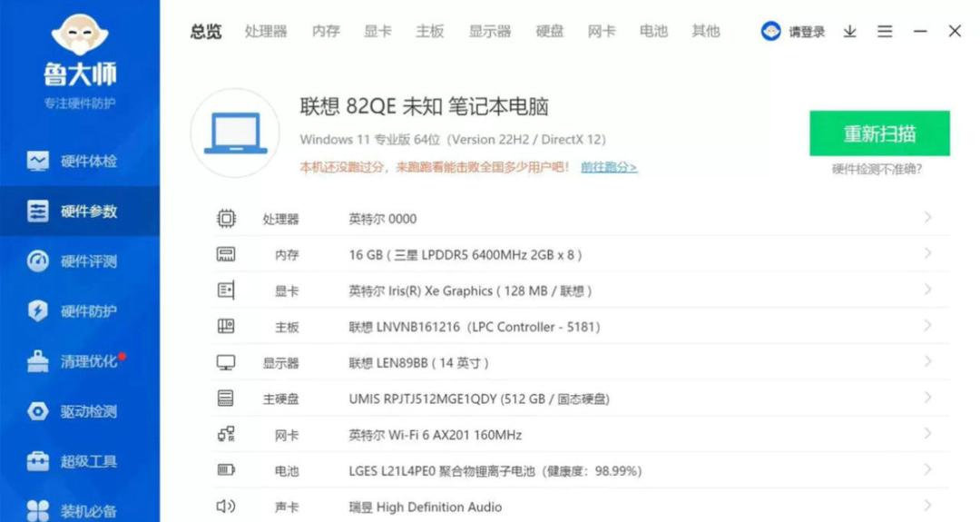
Task: Open the 硬件防护 sidebar section
Action: pos(79,311)
